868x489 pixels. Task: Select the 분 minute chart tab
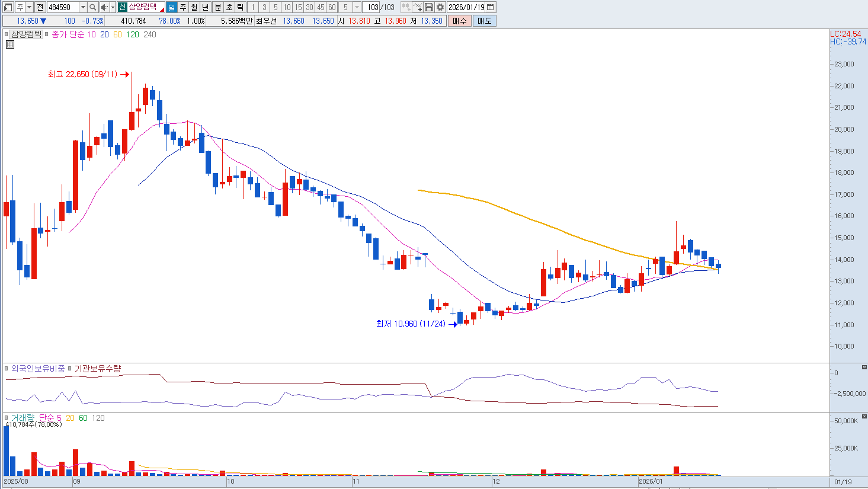click(217, 7)
